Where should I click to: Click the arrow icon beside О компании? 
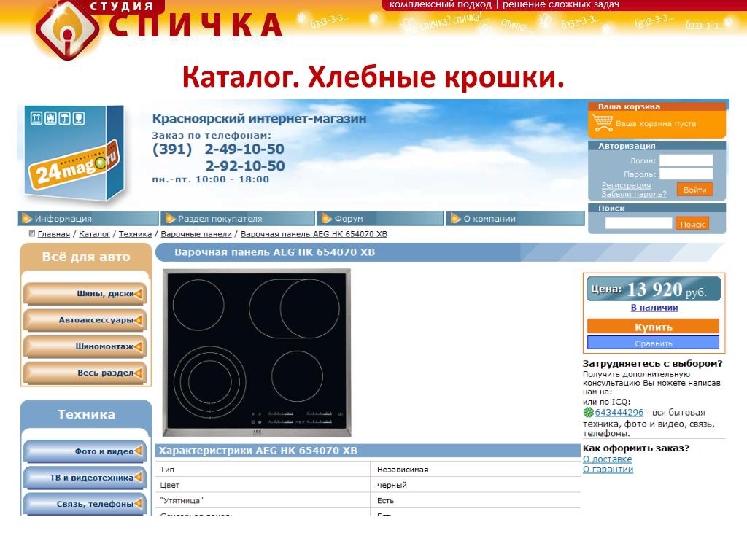pos(456,219)
